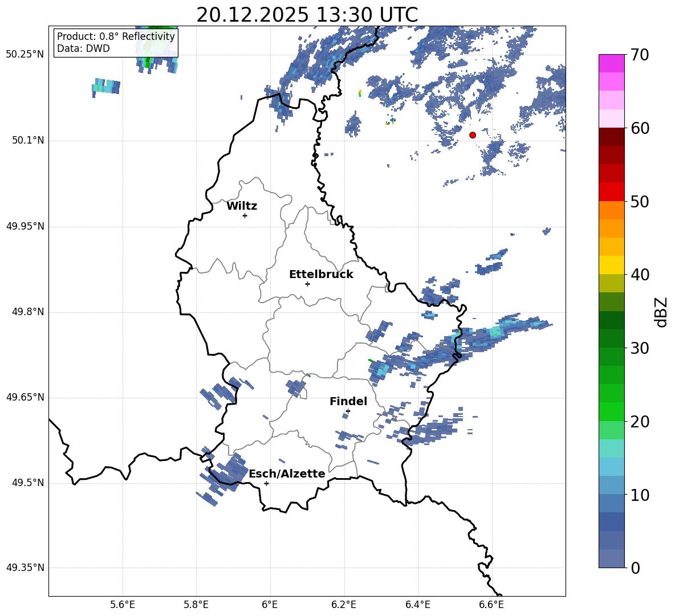Click the Esch/Alzette city label
Image resolution: width=675 pixels, height=616 pixels.
point(287,474)
